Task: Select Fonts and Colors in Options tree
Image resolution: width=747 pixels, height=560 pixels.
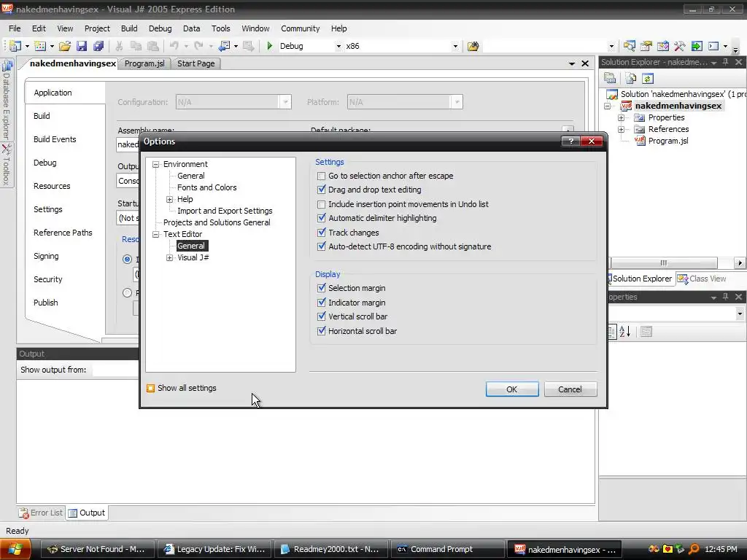Action: [206, 187]
